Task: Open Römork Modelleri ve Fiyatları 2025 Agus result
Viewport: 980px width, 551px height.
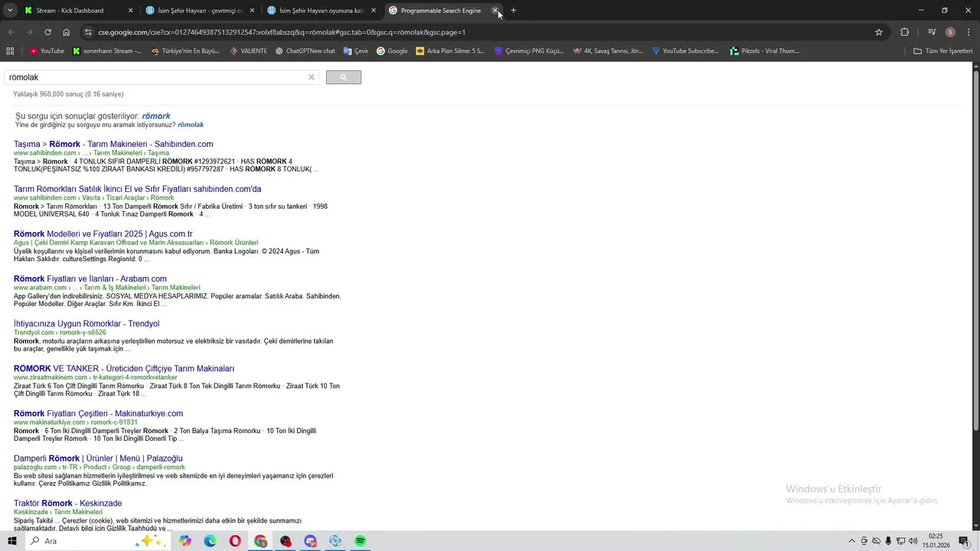Action: [103, 234]
